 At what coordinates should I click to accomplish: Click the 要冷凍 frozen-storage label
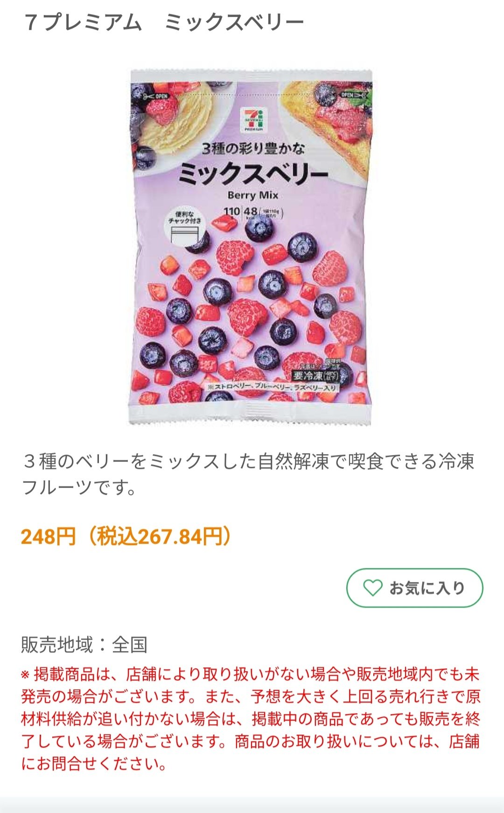[315, 375]
